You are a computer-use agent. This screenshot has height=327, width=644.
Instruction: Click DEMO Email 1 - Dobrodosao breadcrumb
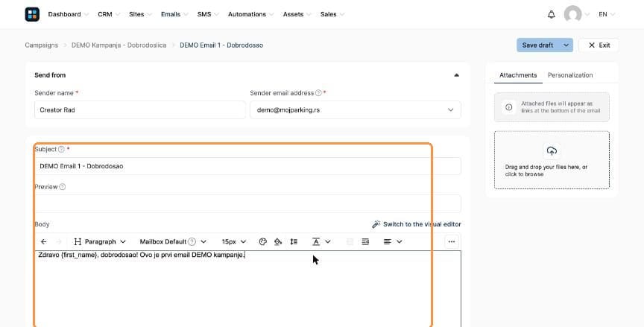(221, 45)
